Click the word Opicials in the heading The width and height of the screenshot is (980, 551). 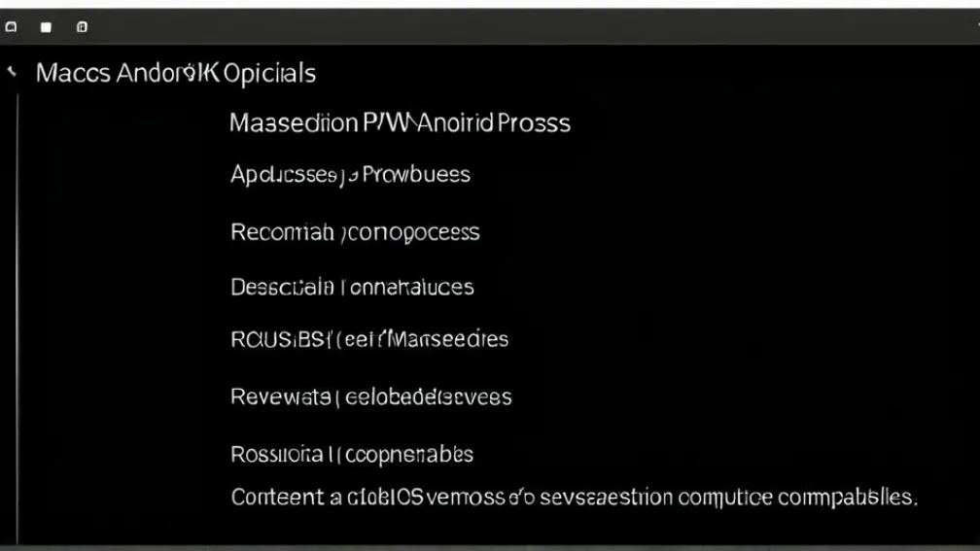tap(269, 73)
